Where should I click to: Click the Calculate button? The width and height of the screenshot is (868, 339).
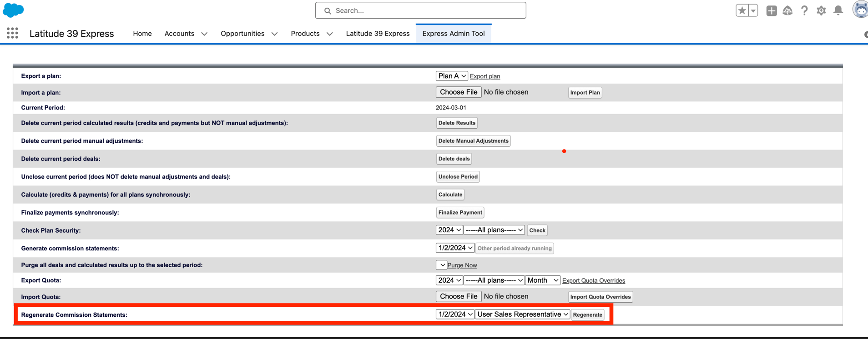coord(450,194)
